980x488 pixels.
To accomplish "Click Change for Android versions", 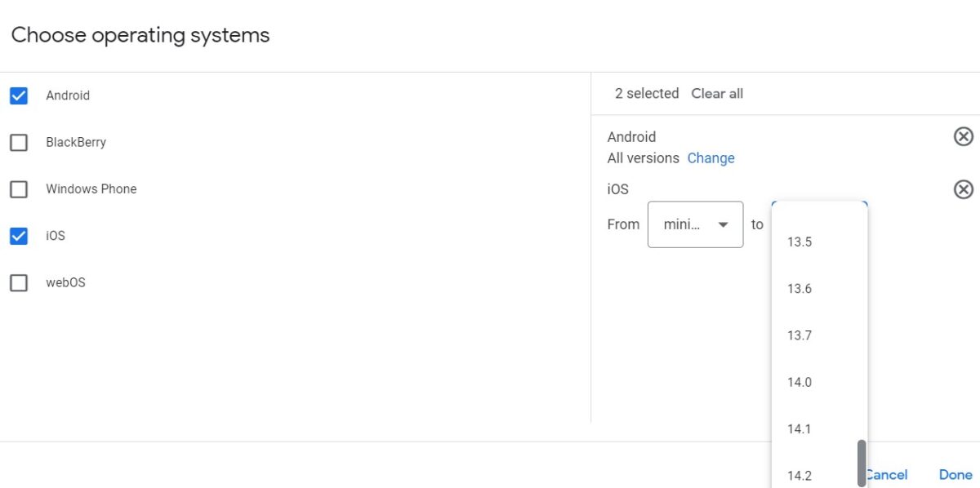I will [x=710, y=158].
